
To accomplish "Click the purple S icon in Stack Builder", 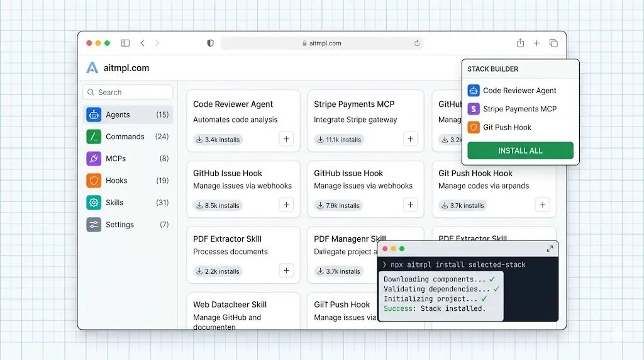I will (x=474, y=109).
